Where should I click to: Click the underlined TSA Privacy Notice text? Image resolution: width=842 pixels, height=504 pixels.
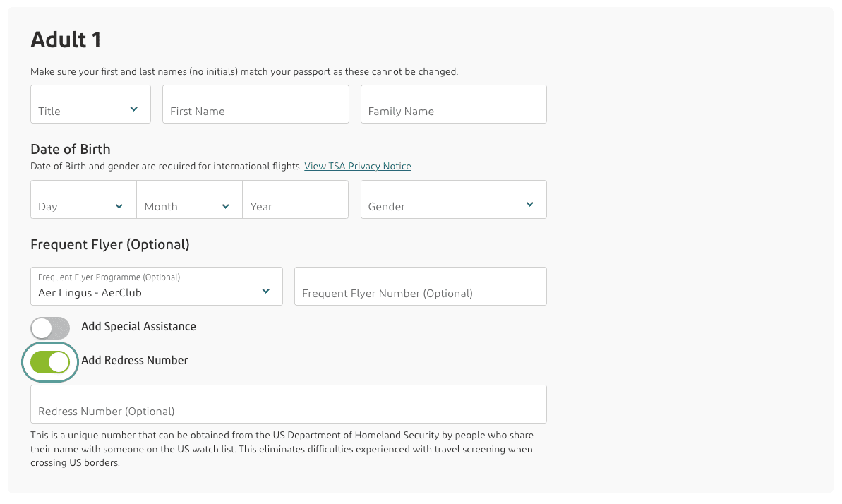coord(358,166)
